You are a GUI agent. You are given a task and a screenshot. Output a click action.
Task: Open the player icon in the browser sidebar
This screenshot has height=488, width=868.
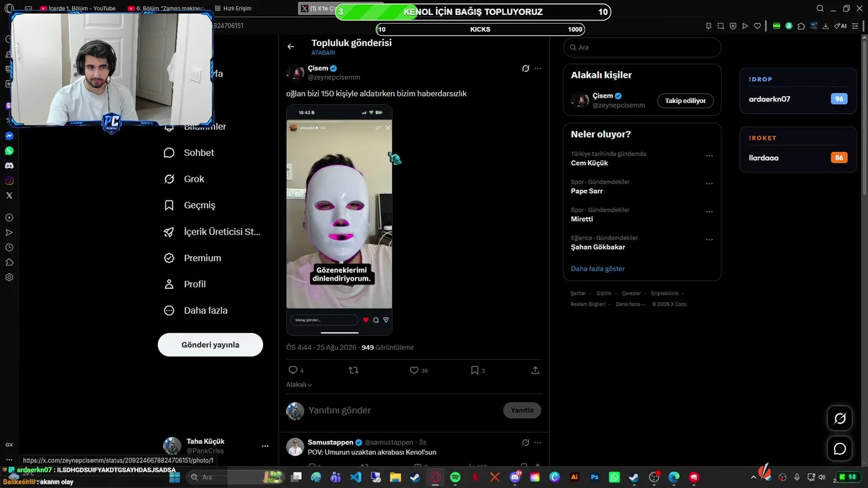[x=9, y=218]
